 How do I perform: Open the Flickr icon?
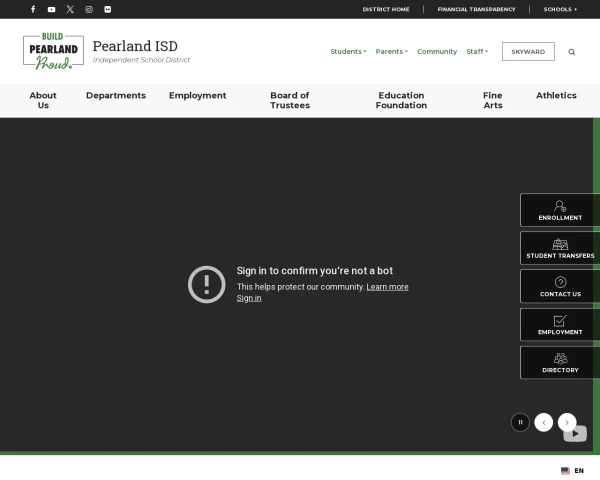tap(108, 9)
